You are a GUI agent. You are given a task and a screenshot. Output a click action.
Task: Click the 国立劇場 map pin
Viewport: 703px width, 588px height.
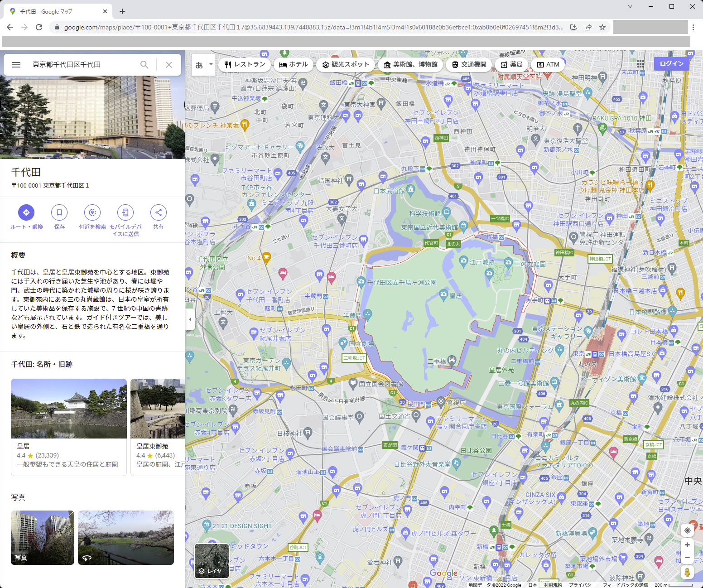click(x=343, y=343)
